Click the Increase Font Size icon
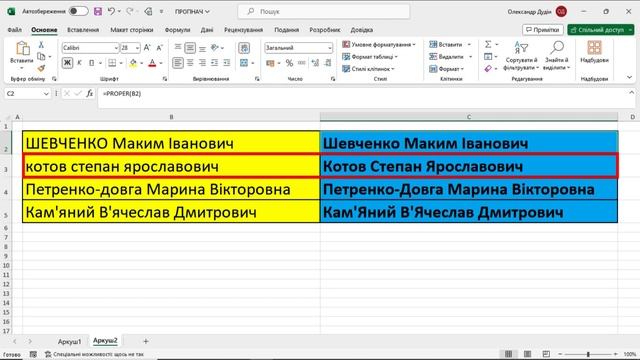The height and width of the screenshot is (360, 640). coord(147,48)
